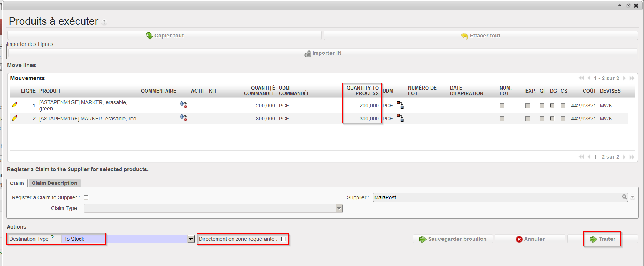Click split icon on green marker row

point(400,105)
